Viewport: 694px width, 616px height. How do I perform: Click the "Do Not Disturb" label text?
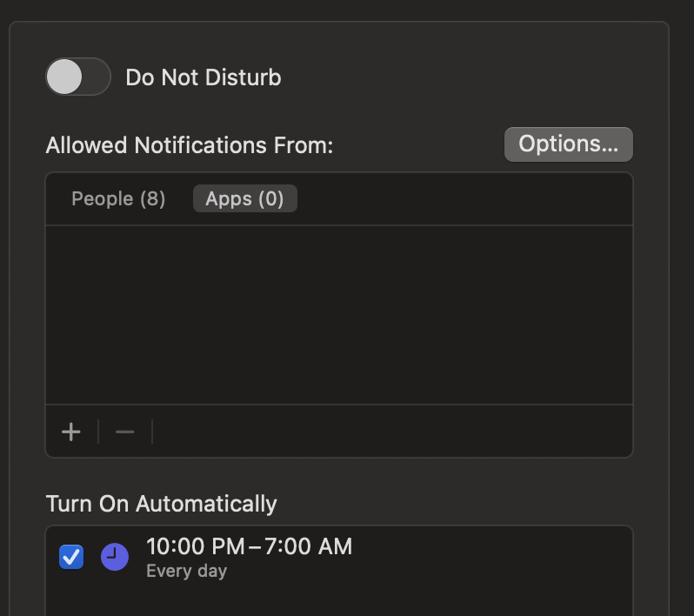(x=204, y=77)
